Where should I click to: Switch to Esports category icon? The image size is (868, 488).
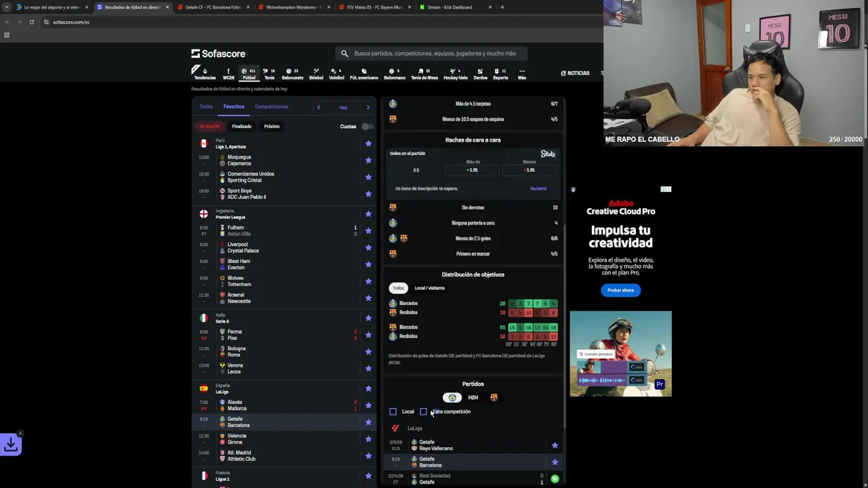[x=500, y=73]
